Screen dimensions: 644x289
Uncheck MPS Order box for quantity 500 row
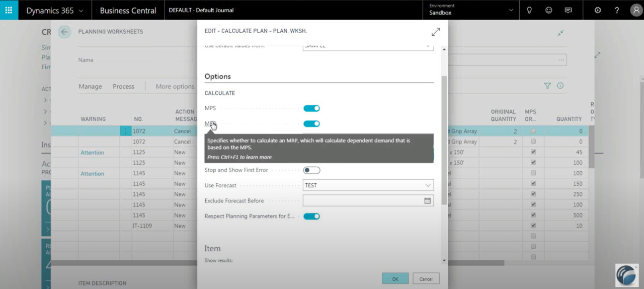tap(533, 215)
